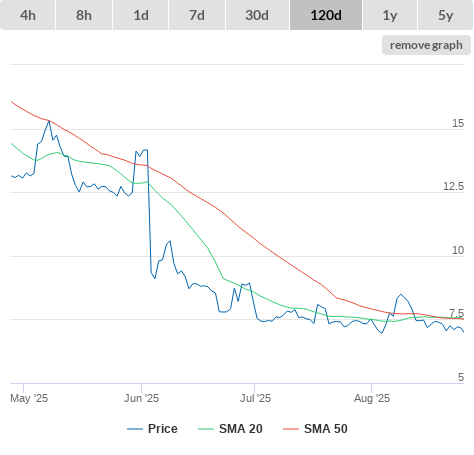Show the 5y time range
The height and width of the screenshot is (455, 474).
(446, 15)
